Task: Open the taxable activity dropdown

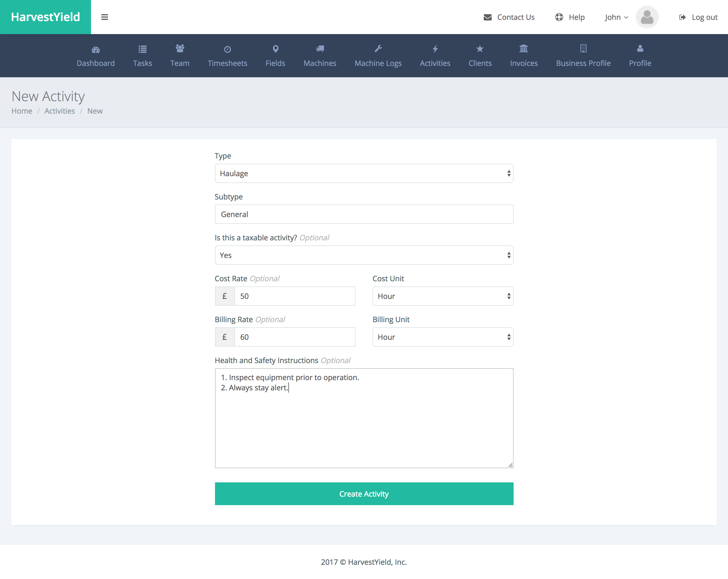Action: pyautogui.click(x=364, y=255)
